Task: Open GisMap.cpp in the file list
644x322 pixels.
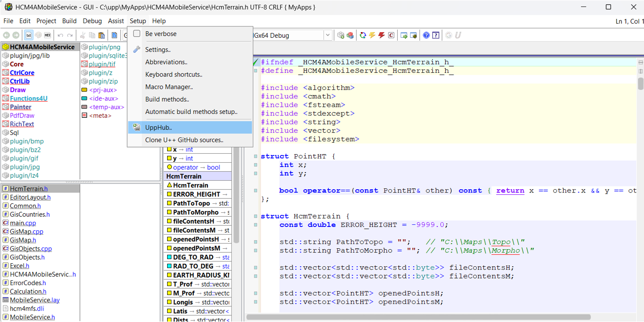Action: (x=27, y=232)
